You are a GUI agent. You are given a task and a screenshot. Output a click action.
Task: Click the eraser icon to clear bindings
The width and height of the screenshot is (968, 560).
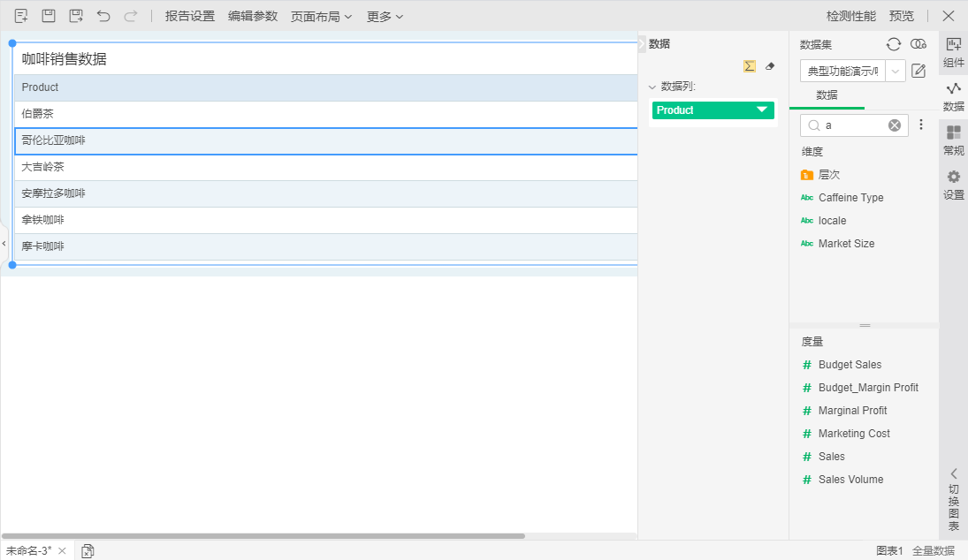click(769, 66)
